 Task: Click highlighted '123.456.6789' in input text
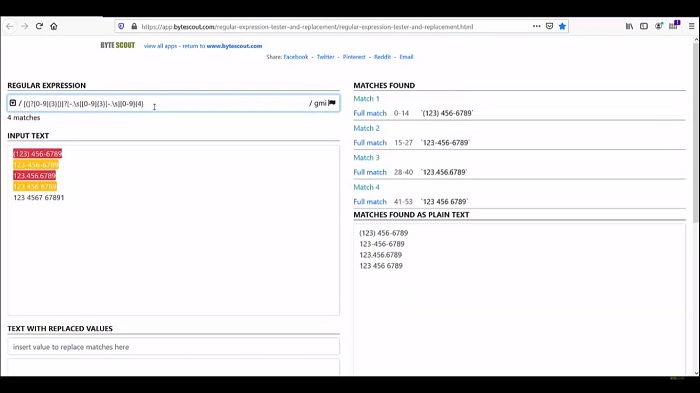pos(34,176)
